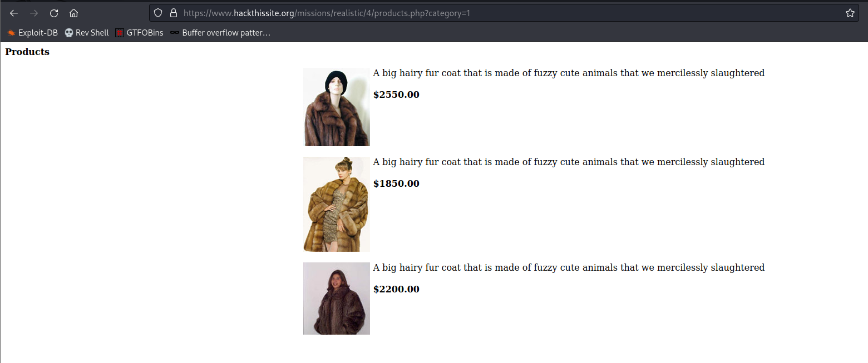
Task: Click the forward navigation arrow
Action: (34, 13)
